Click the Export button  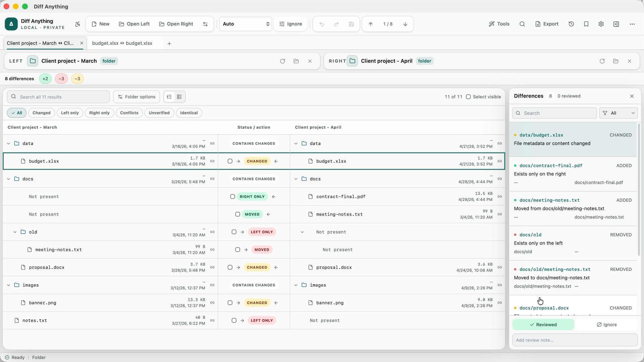547,24
